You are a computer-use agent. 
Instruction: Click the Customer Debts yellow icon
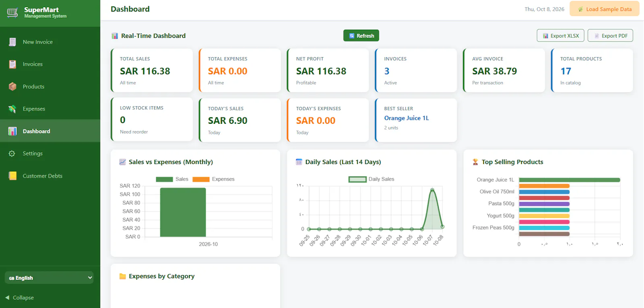point(12,176)
